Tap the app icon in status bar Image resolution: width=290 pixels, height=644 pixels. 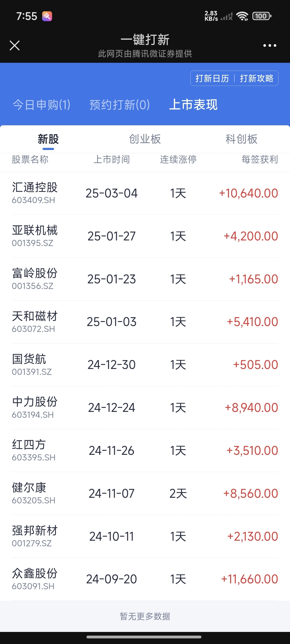[47, 16]
